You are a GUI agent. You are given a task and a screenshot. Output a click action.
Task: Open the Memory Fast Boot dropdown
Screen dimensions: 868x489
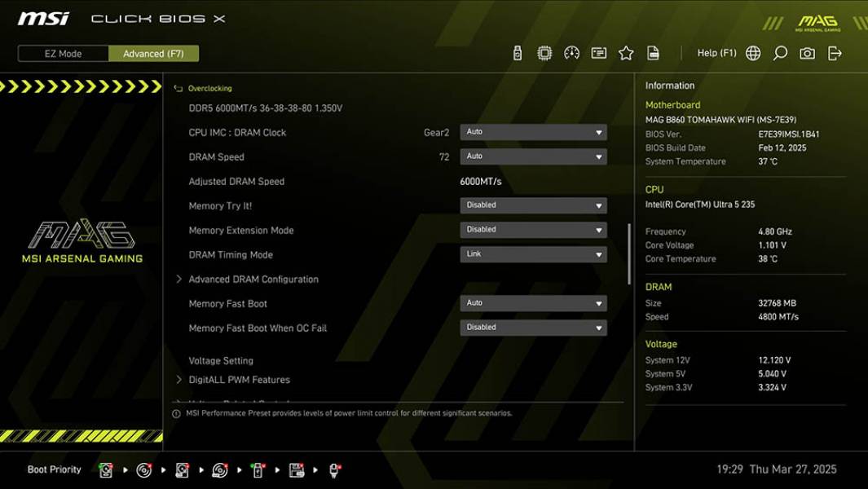point(533,303)
